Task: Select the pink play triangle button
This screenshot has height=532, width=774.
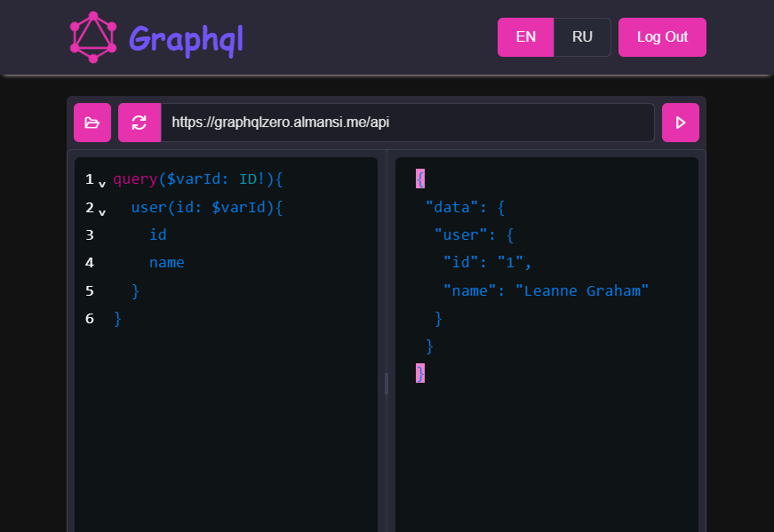Action: pos(680,122)
